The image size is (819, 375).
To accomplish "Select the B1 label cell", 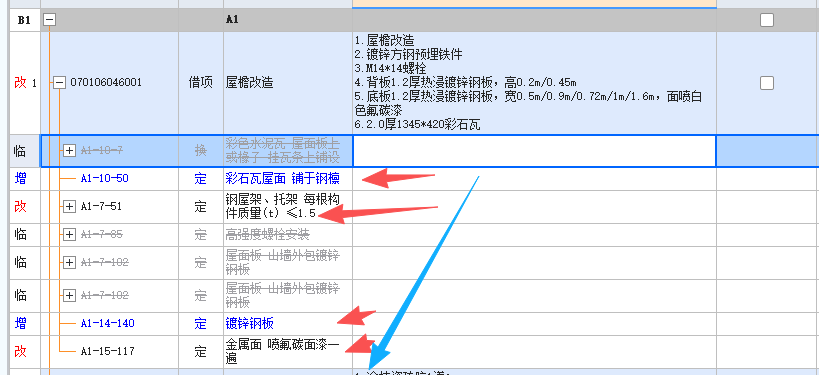I will click(24, 20).
